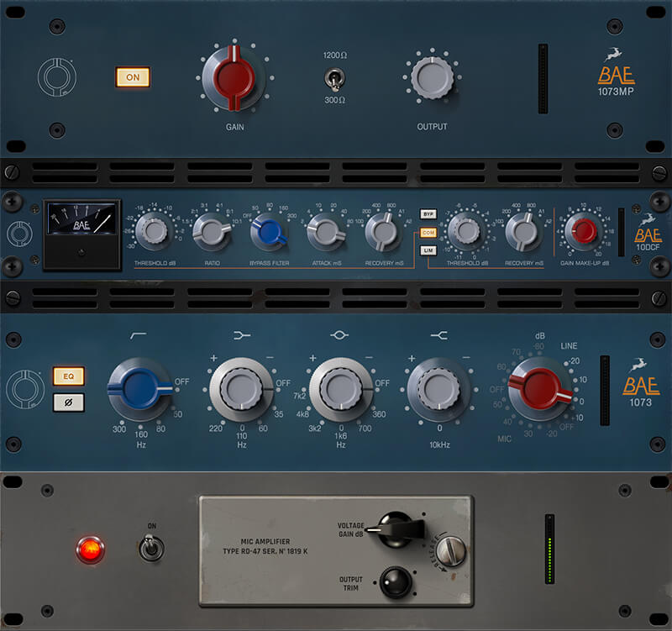Click the red GAIN knob on the 1073MP

click(x=234, y=78)
